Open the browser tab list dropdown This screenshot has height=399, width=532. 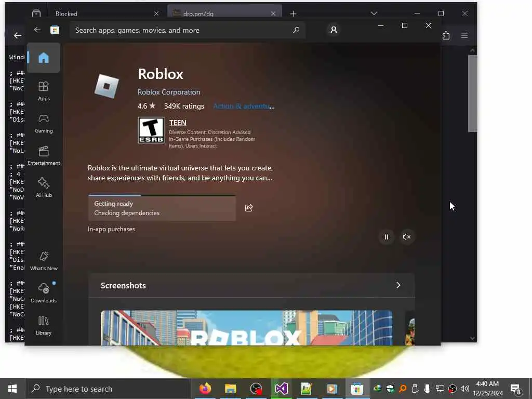(x=374, y=13)
